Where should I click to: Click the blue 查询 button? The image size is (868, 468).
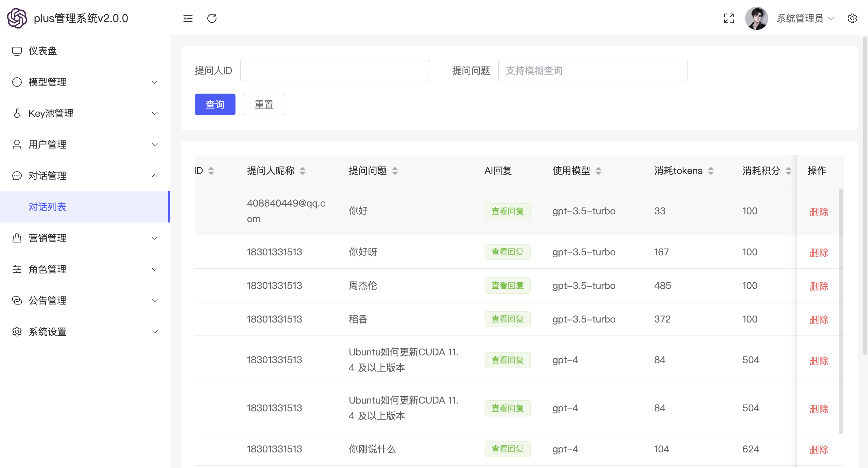pos(215,104)
